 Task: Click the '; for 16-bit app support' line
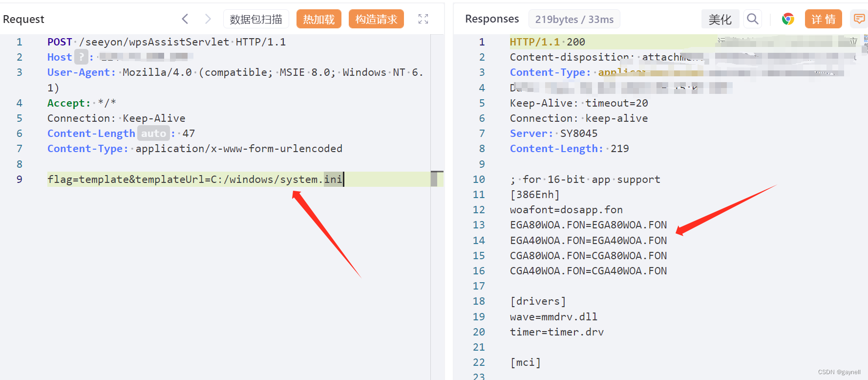tap(585, 179)
